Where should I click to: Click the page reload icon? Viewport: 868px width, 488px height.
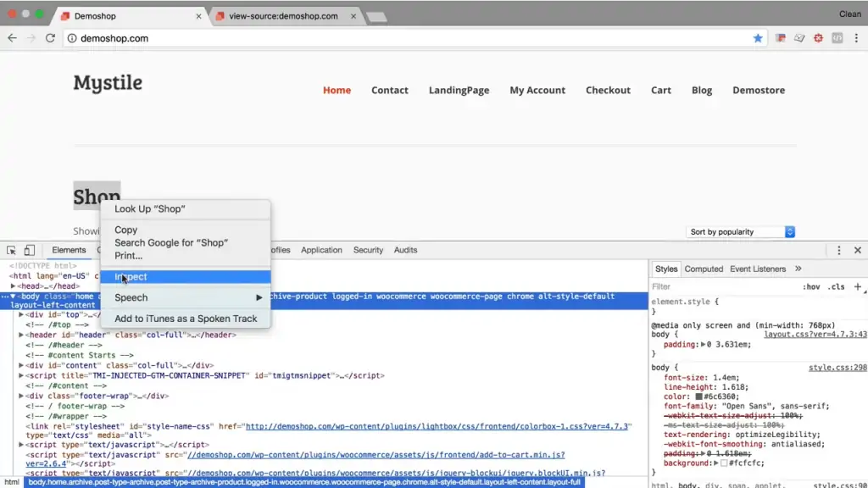tap(50, 37)
